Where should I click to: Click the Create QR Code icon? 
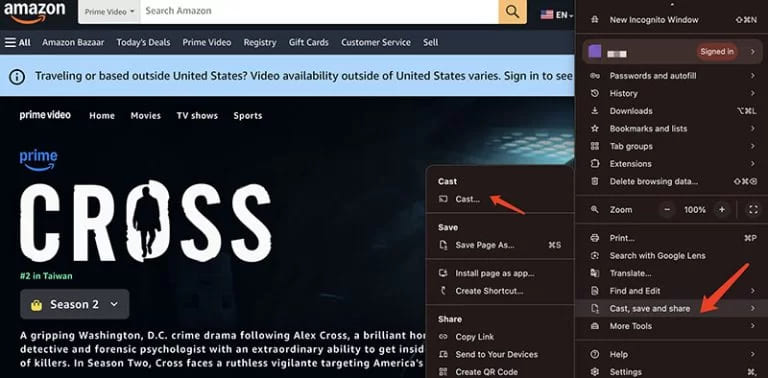(x=443, y=372)
